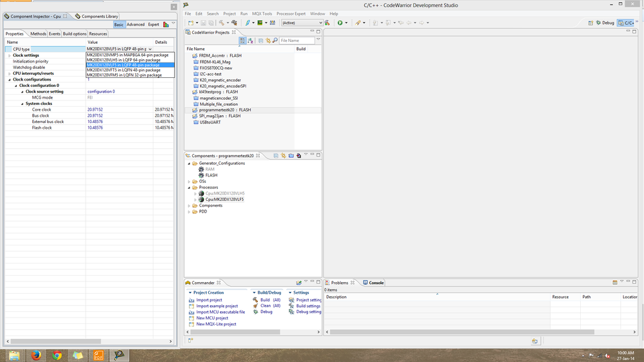The width and height of the screenshot is (644, 362).
Task: Click the colored bars icon next to Expert
Action: [166, 24]
